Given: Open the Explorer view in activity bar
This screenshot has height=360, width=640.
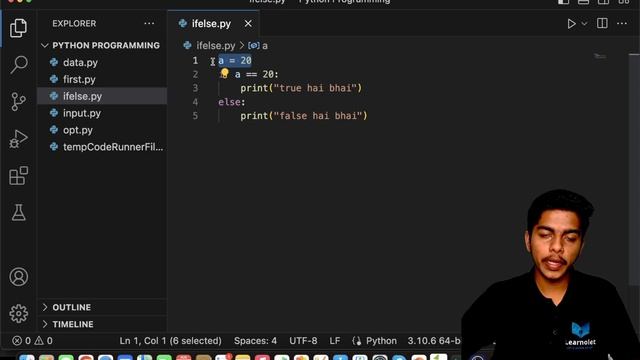Looking at the screenshot, I should click(x=18, y=28).
